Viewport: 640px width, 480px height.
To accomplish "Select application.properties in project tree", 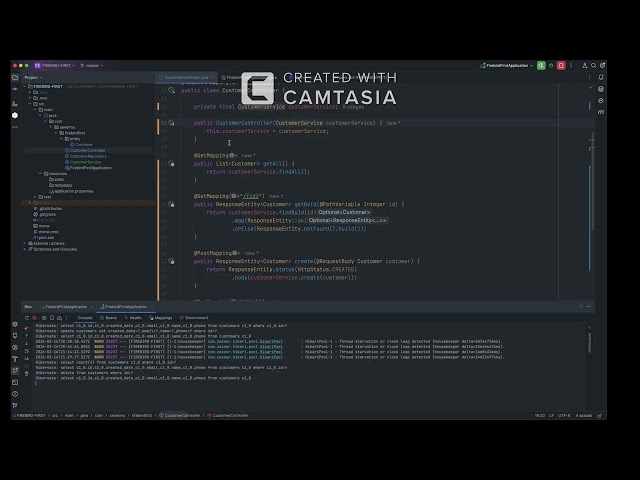I will click(73, 191).
